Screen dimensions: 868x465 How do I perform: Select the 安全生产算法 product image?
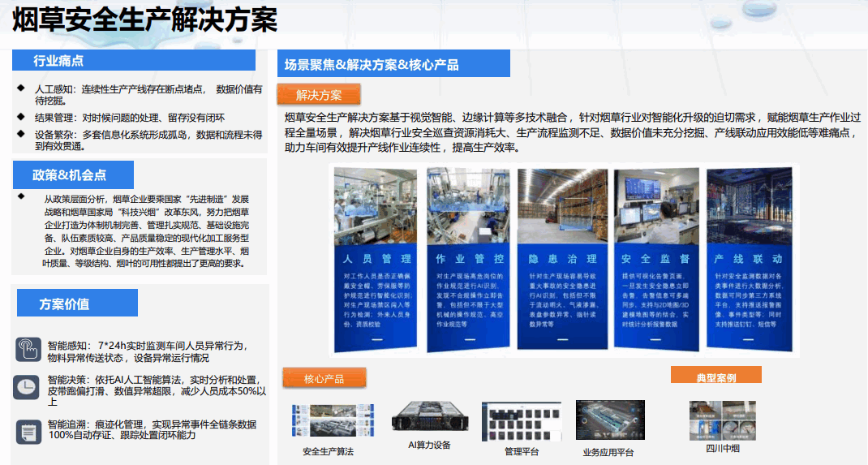(x=333, y=420)
